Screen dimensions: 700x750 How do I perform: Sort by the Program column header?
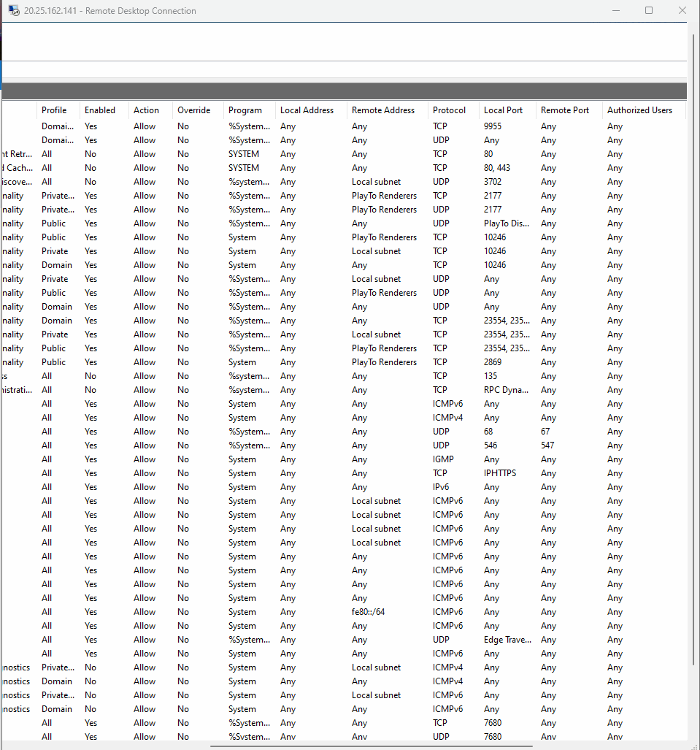245,110
